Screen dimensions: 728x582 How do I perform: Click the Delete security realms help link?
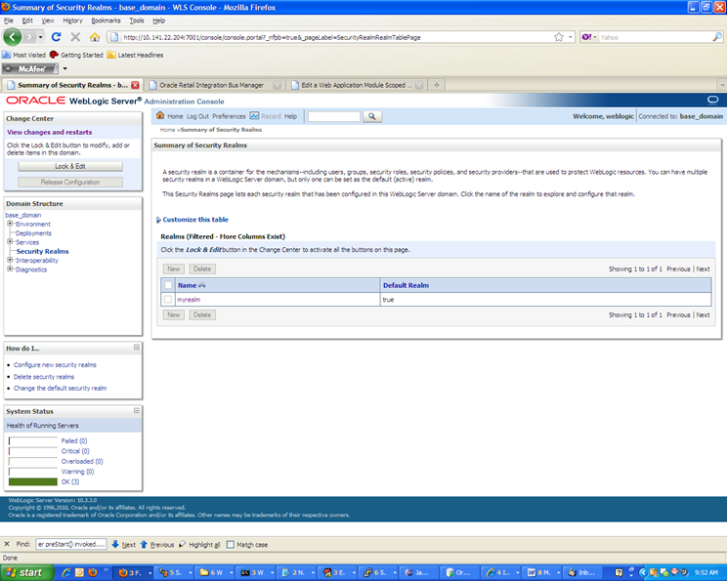coord(44,376)
